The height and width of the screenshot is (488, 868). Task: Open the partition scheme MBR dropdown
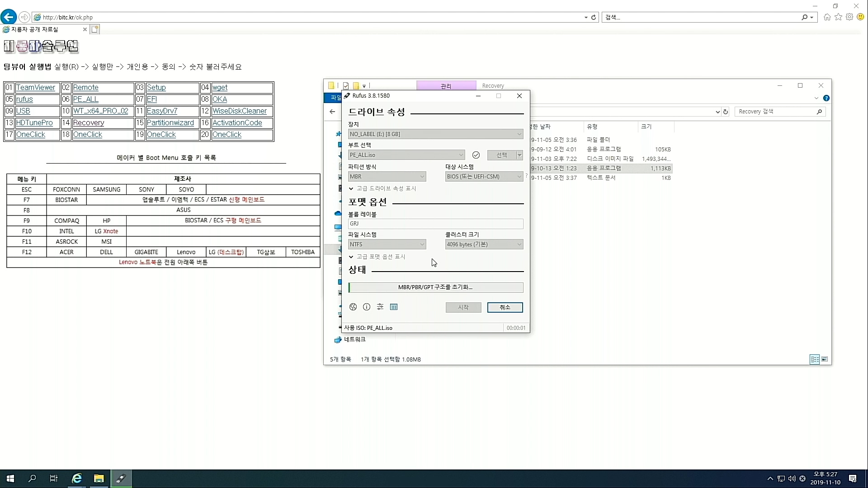[x=387, y=177]
